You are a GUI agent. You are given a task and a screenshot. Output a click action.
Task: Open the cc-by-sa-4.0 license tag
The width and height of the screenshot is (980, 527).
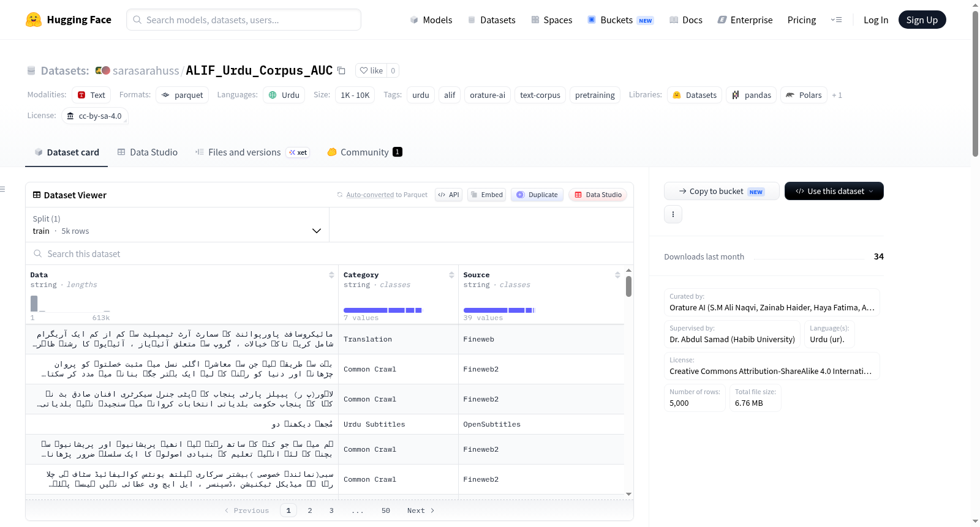point(95,116)
